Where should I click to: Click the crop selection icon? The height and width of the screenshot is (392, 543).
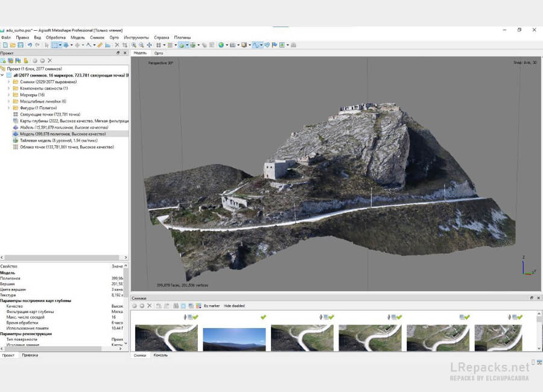125,45
